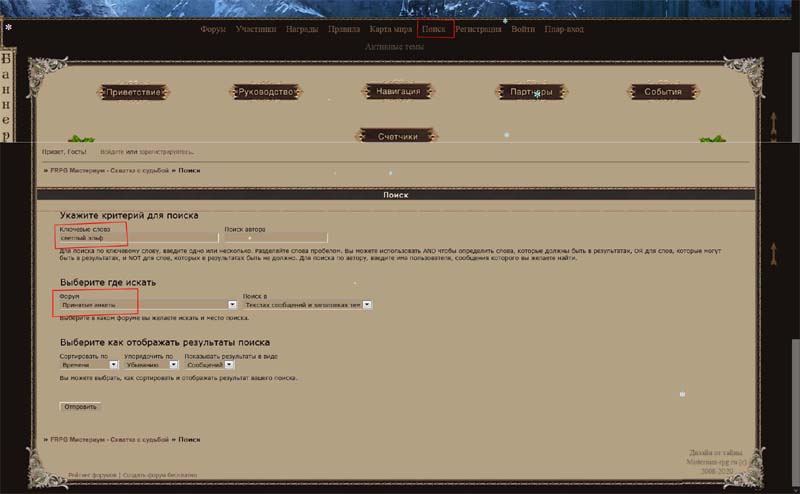This screenshot has width=800, height=494.
Task: Open the События banner button
Action: [663, 92]
